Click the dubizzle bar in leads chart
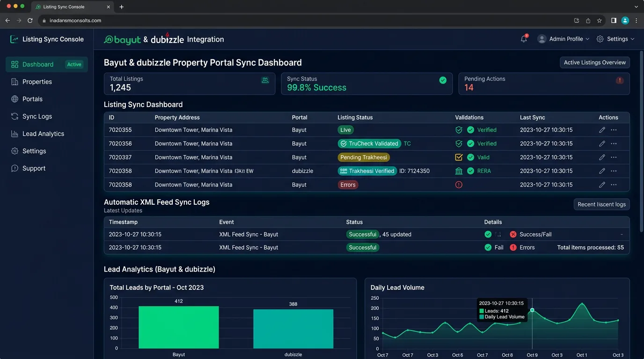The height and width of the screenshot is (359, 644). coord(293,329)
